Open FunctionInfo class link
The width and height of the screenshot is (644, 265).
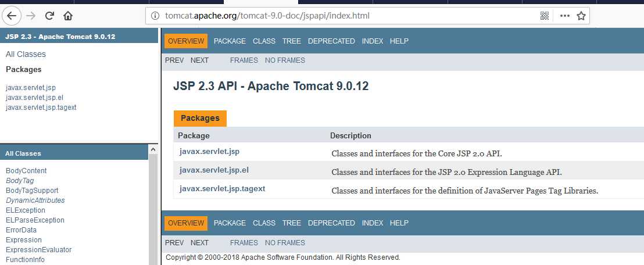coord(25,260)
